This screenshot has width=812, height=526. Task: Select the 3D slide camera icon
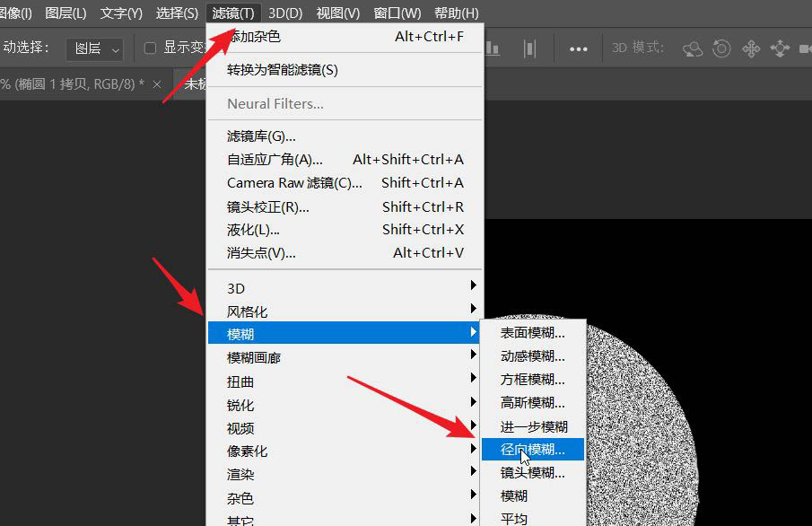780,48
